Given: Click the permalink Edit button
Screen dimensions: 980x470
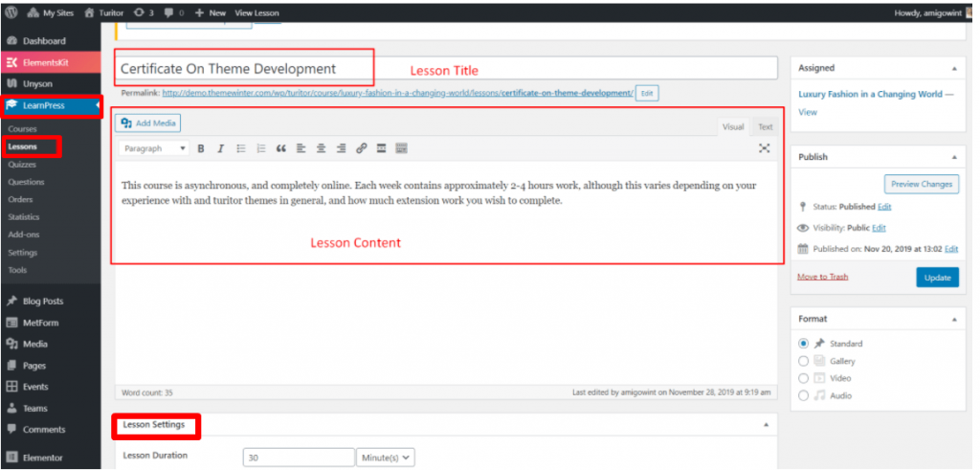Looking at the screenshot, I should [x=647, y=93].
